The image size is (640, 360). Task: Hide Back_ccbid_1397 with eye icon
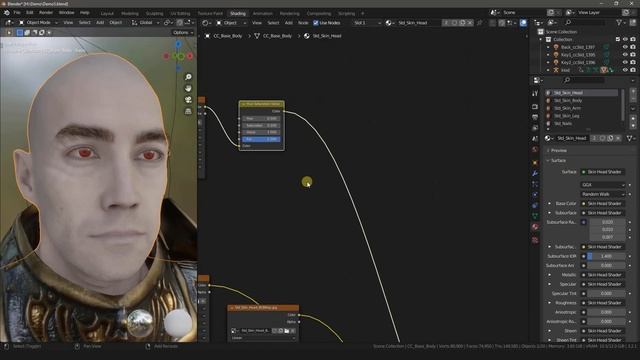pyautogui.click(x=625, y=47)
